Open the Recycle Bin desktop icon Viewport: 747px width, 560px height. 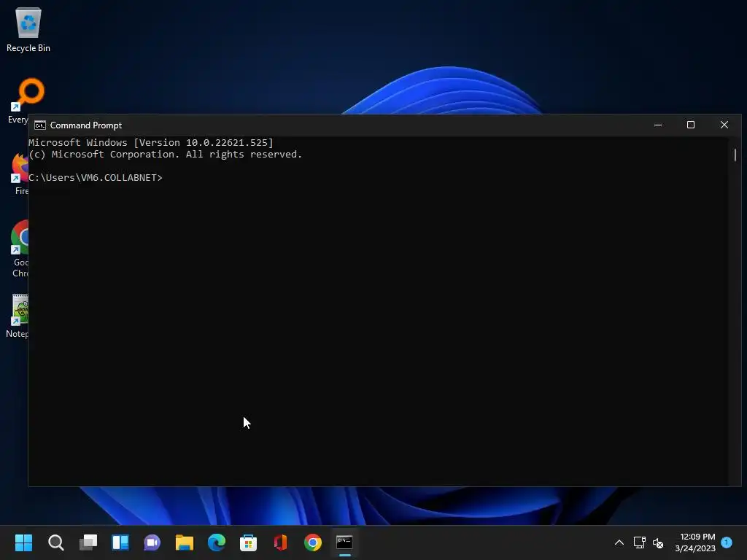(28, 28)
